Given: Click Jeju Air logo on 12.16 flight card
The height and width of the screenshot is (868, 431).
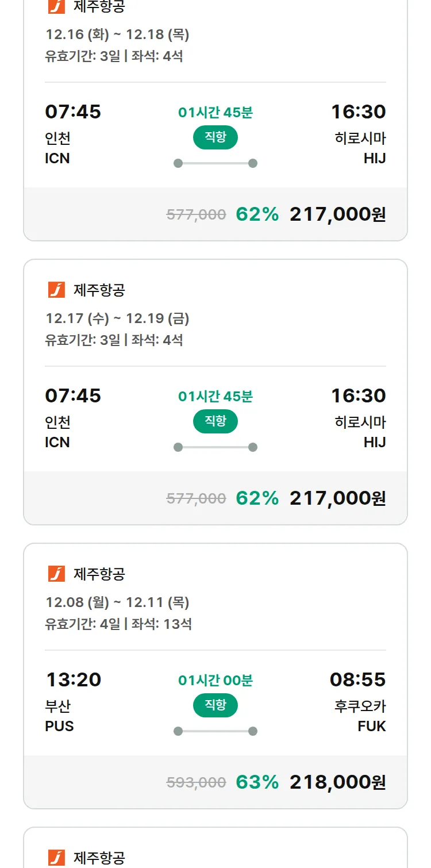Looking at the screenshot, I should point(56,6).
